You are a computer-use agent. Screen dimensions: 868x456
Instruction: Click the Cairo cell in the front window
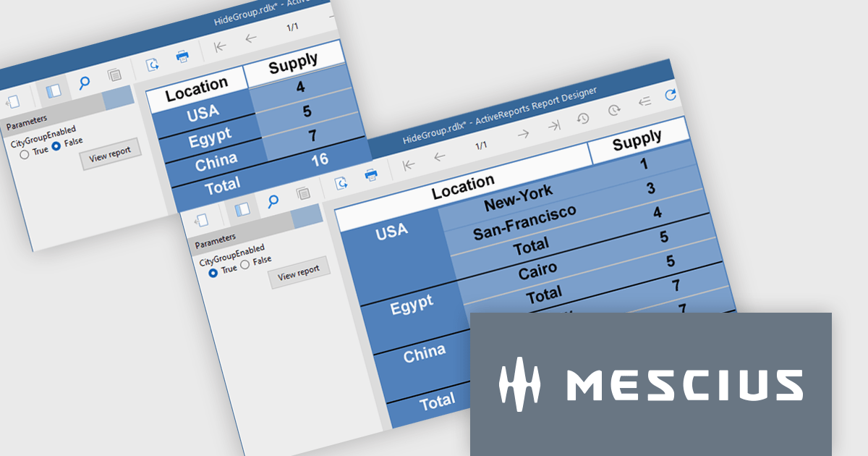(x=537, y=272)
